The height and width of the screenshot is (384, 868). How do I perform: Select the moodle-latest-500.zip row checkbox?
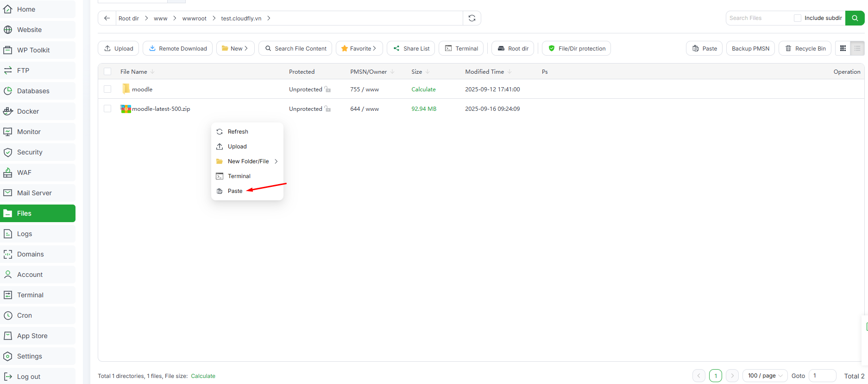[107, 109]
